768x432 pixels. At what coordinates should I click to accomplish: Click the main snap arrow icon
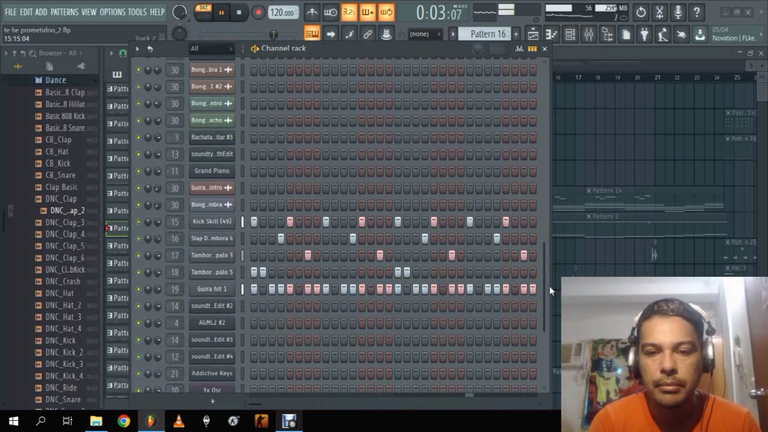[331, 34]
